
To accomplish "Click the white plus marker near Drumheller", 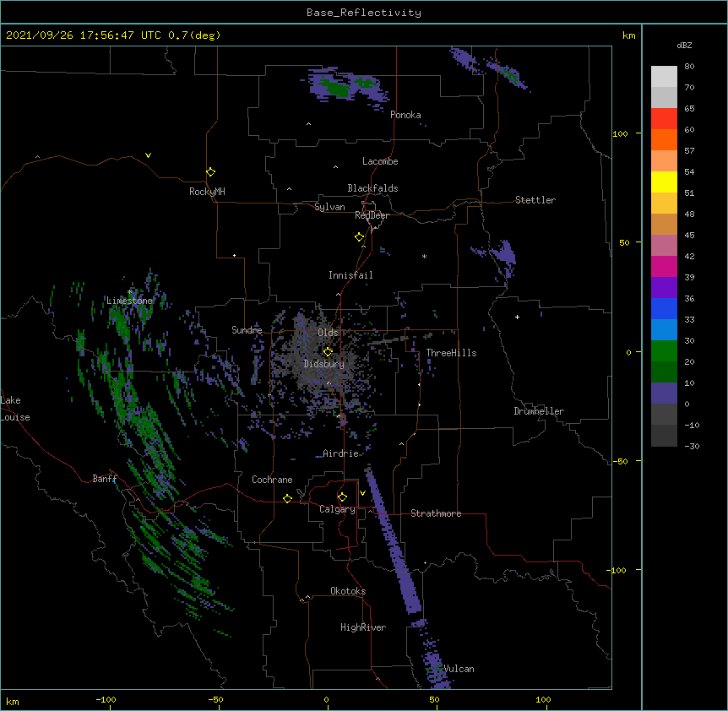I will point(517,317).
